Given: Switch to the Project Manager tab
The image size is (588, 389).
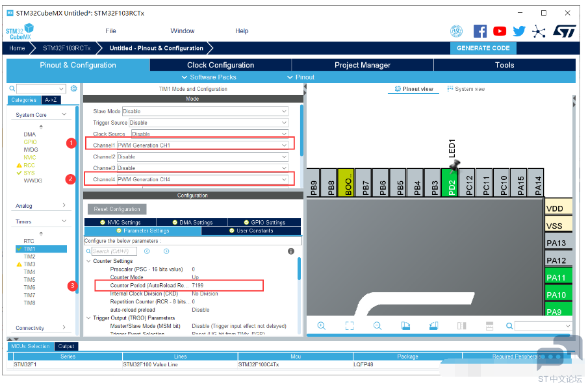Looking at the screenshot, I should point(363,65).
